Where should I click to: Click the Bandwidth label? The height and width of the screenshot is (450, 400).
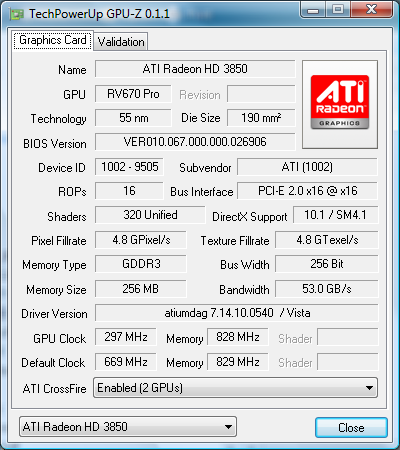coord(244,290)
